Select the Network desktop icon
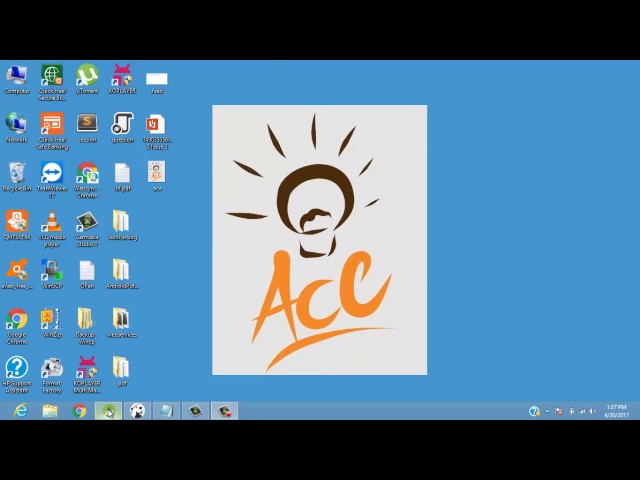Image resolution: width=640 pixels, height=480 pixels. tap(17, 128)
